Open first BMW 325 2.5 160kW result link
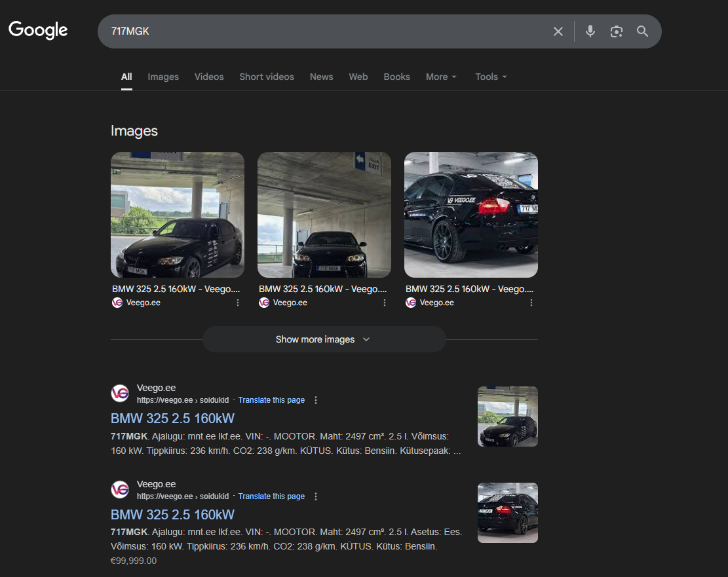The width and height of the screenshot is (728, 577). coord(172,419)
